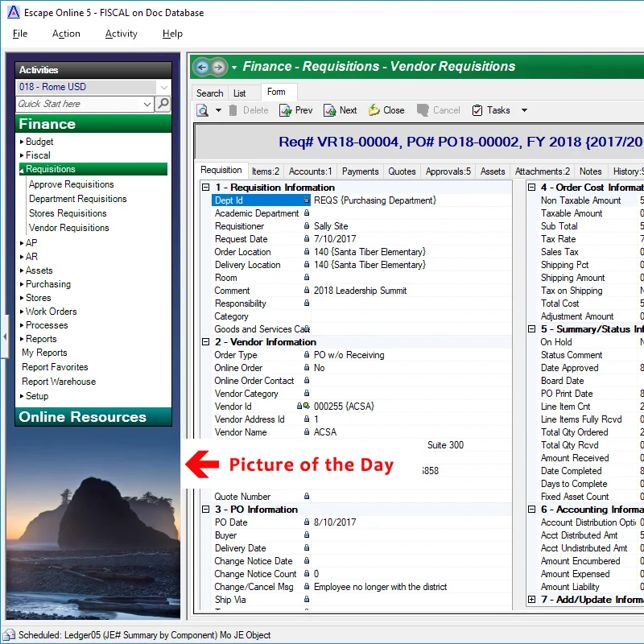Open the Quotes tab

click(x=402, y=171)
